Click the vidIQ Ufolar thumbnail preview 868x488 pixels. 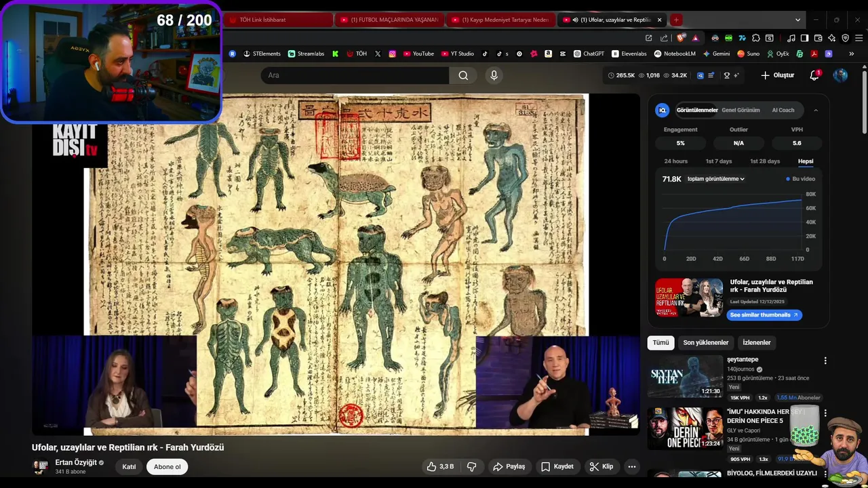689,298
